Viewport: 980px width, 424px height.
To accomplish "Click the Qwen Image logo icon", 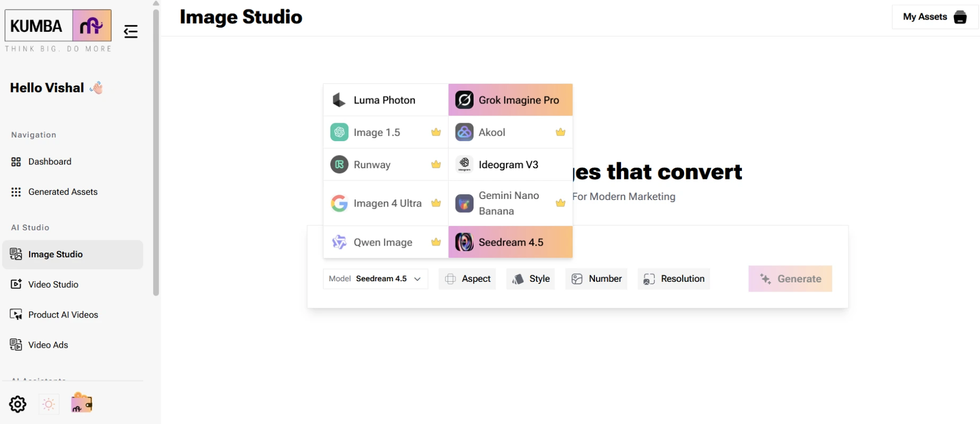I will 339,242.
